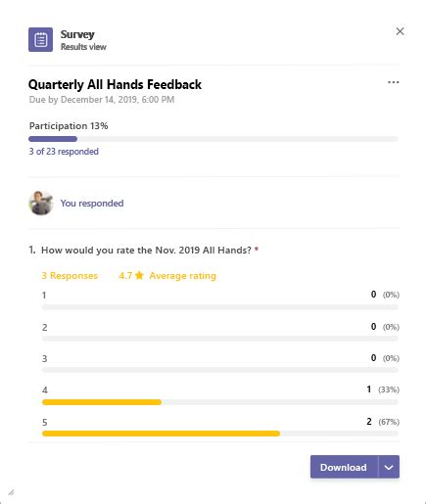Click the '3 Responses' label
The image size is (426, 504).
coord(70,276)
